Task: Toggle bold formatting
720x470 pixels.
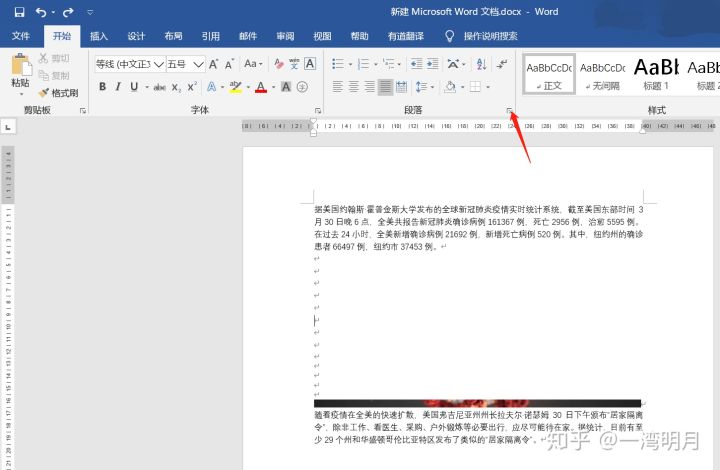Action: [x=102, y=87]
